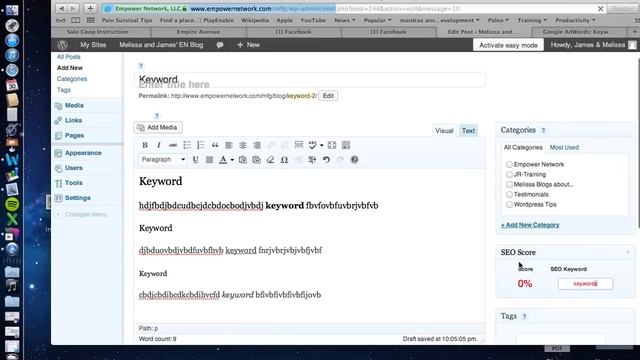Viewport: 640px width, 360px height.
Task: Click the post title field
Action: pyautogui.click(x=310, y=80)
